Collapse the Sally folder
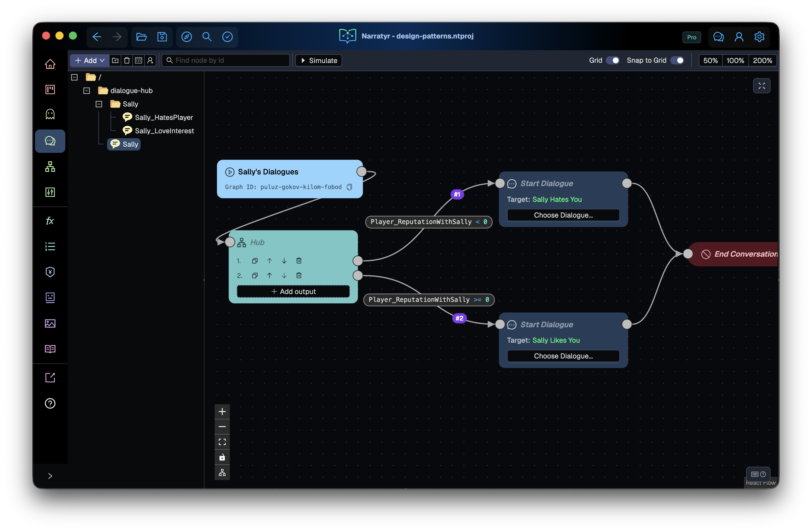Viewport: 812px width, 532px height. click(x=99, y=104)
